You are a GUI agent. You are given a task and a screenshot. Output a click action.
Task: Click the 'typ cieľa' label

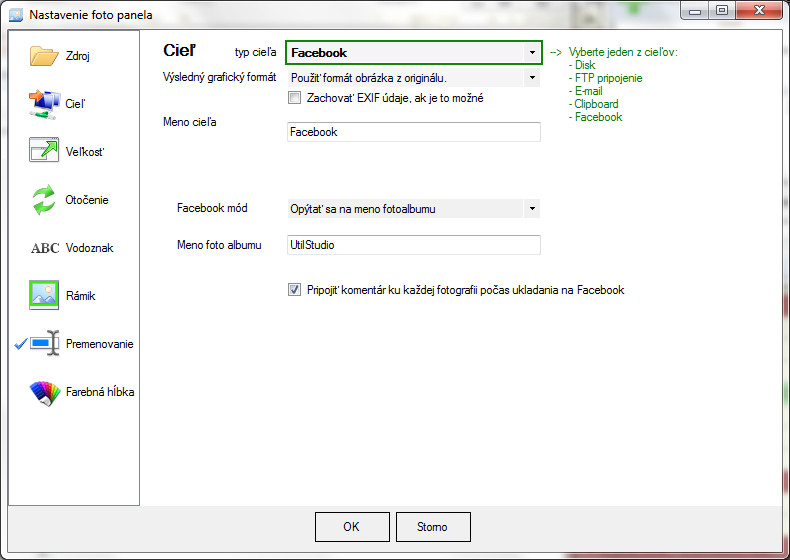click(255, 52)
